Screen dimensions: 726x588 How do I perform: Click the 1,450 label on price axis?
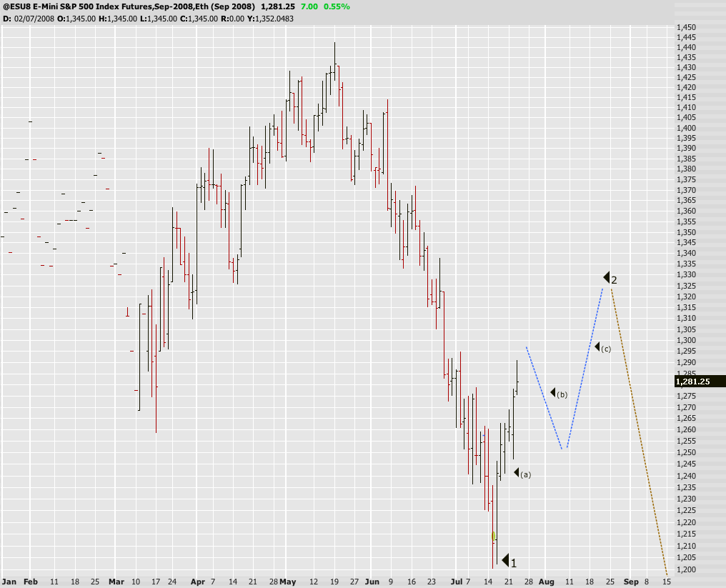[x=686, y=27]
